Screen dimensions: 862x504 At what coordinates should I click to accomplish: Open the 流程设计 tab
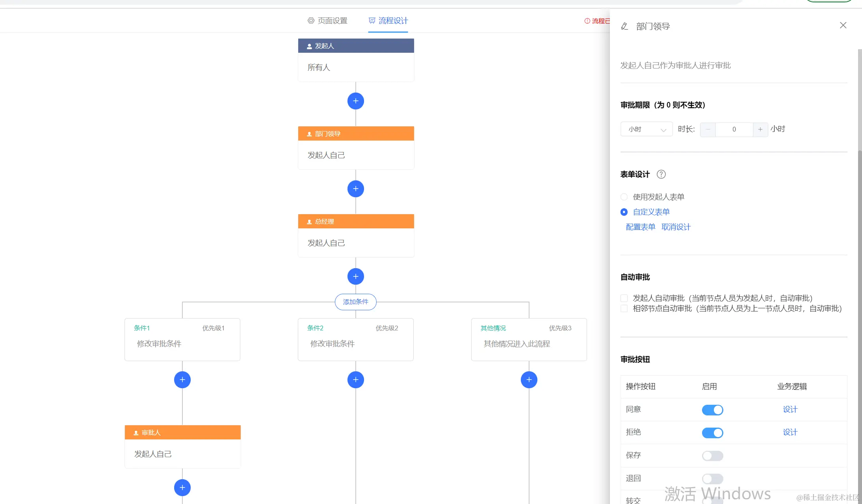pos(388,20)
